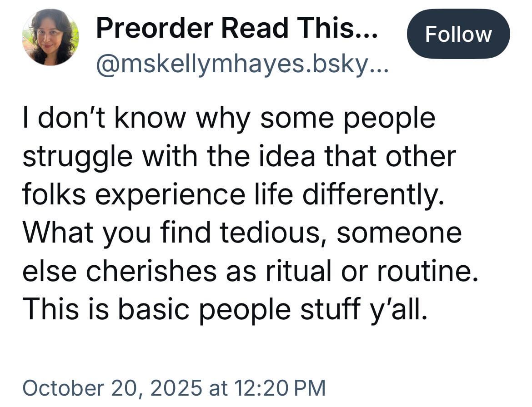Image resolution: width=532 pixels, height=407 pixels.
Task: Click the October 20, 2025 date
Action: pos(112,388)
